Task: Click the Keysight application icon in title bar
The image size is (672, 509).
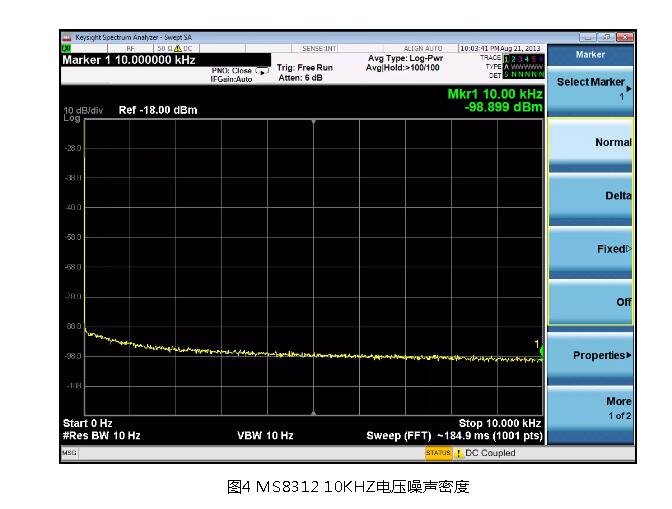Action: click(x=66, y=37)
